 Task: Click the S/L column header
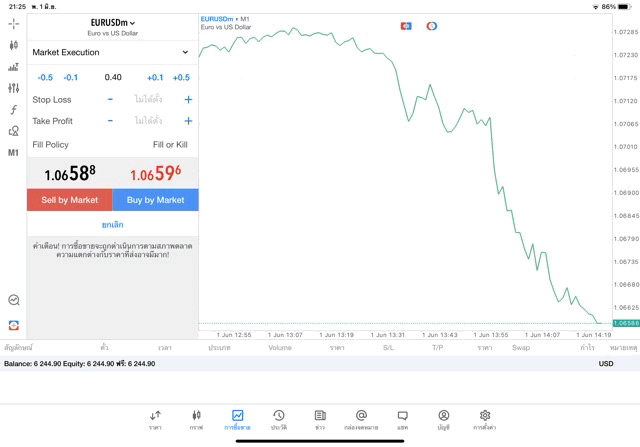[389, 348]
